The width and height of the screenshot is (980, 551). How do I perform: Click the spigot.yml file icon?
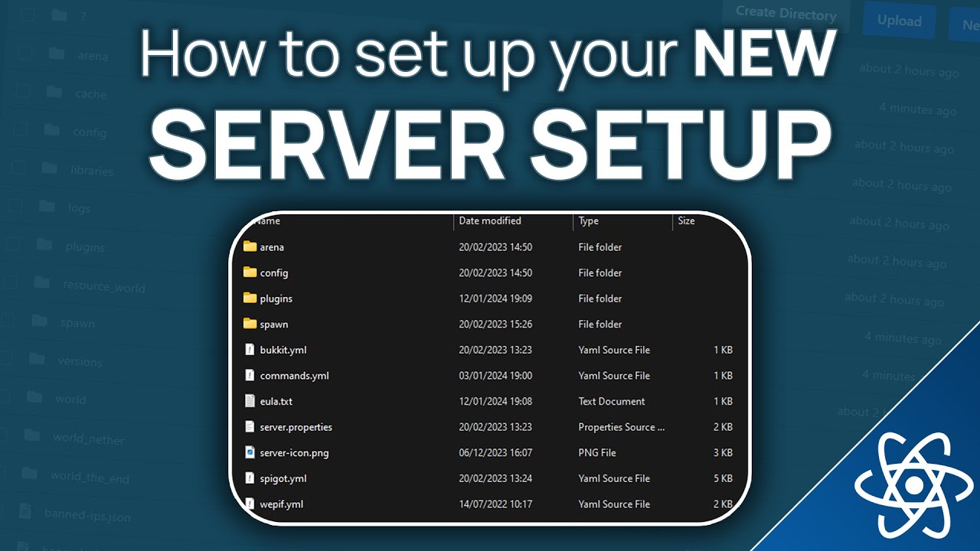250,478
